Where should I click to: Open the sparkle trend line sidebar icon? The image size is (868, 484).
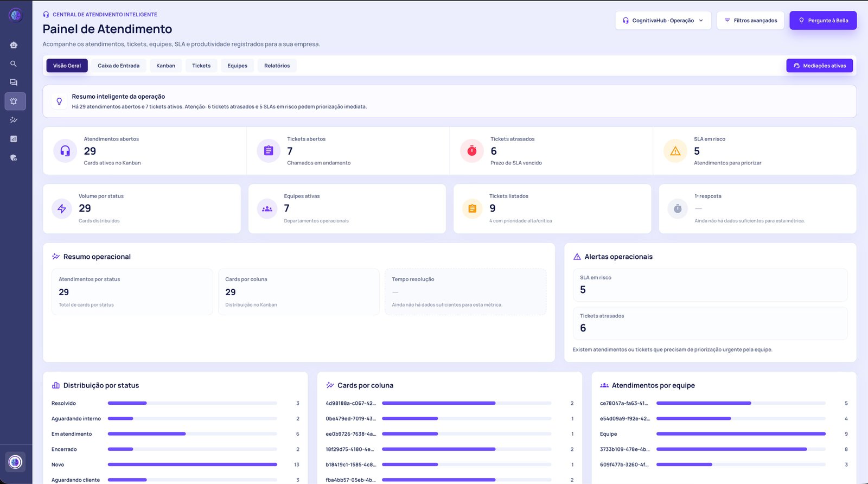[x=14, y=120]
